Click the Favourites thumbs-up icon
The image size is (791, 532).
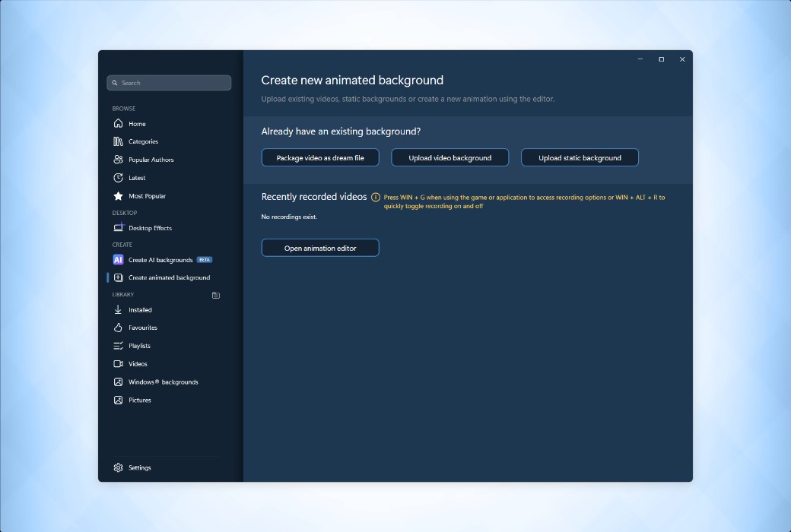tap(118, 328)
